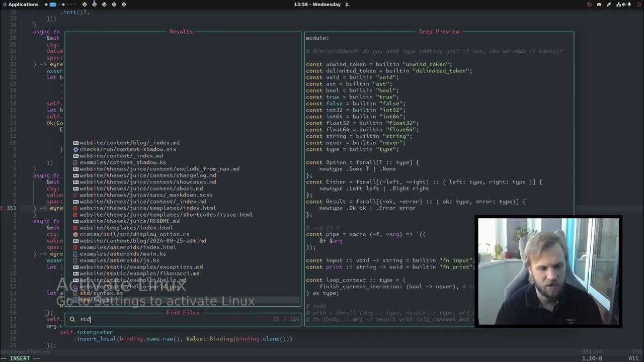Click file icon of asteroids/js.ks

pos(75,260)
